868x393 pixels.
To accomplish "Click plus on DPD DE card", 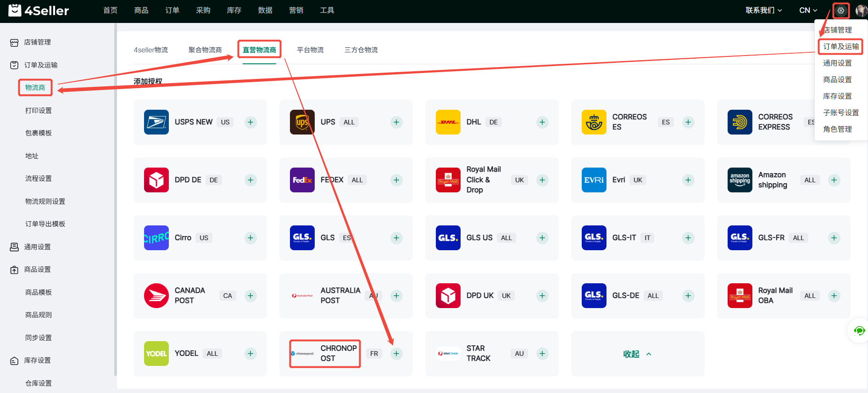I will click(250, 180).
